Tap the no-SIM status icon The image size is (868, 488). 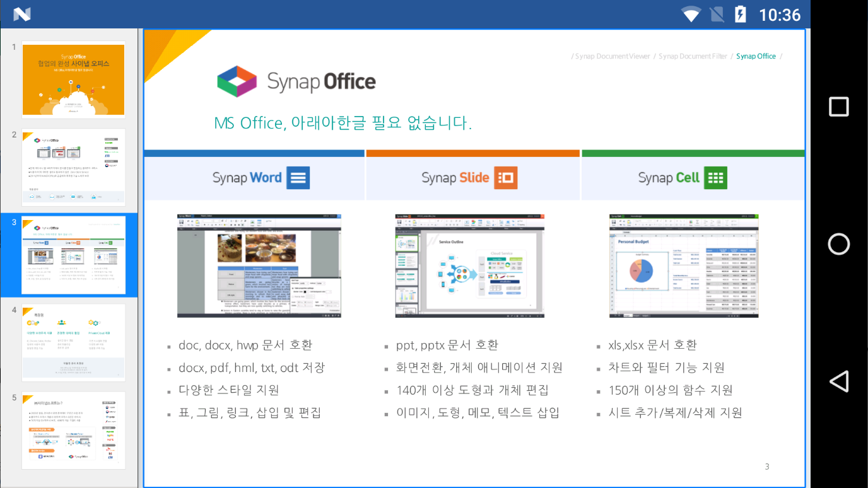(717, 14)
